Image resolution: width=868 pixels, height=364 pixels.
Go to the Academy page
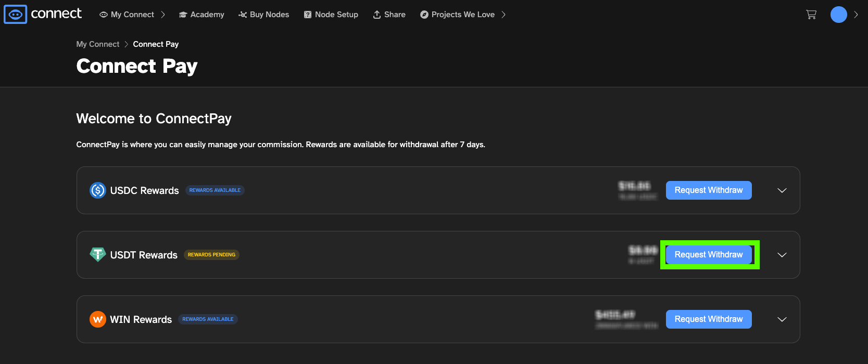(202, 15)
